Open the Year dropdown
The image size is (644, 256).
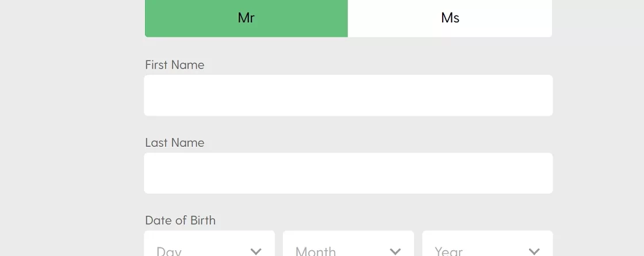coord(488,243)
